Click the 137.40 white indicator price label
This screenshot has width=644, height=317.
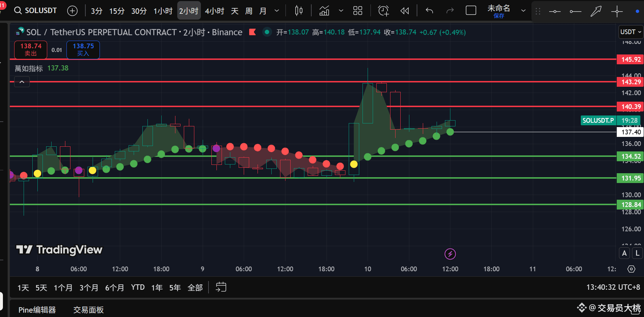point(630,132)
